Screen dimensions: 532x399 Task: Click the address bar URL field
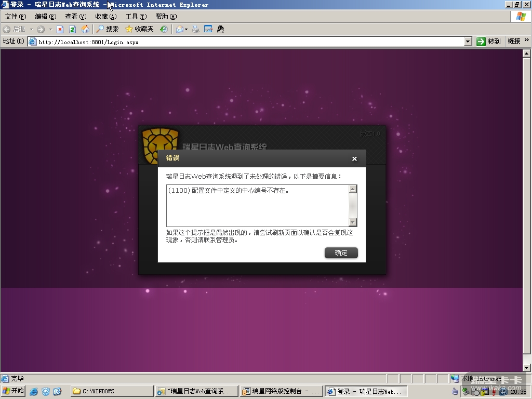coord(250,42)
